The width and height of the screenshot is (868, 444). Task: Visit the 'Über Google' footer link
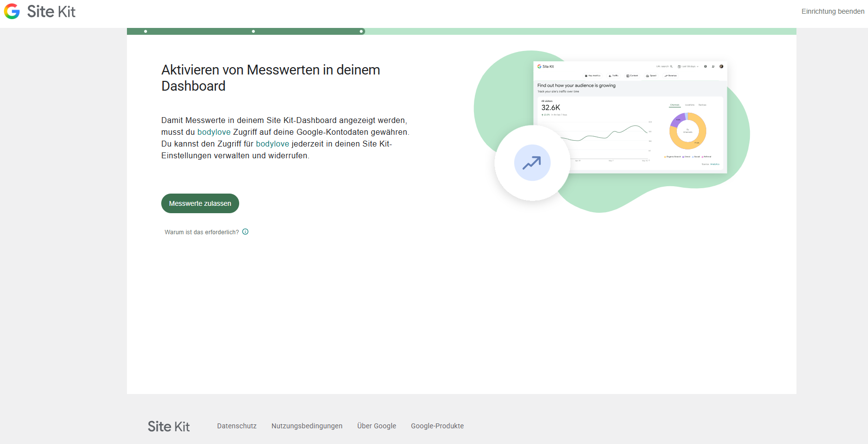click(376, 426)
